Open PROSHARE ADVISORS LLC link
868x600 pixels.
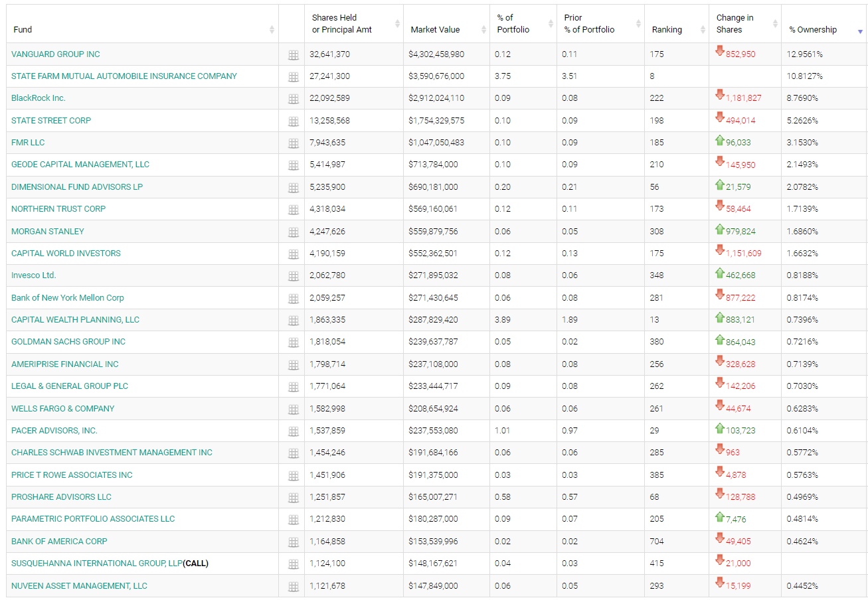tap(61, 496)
